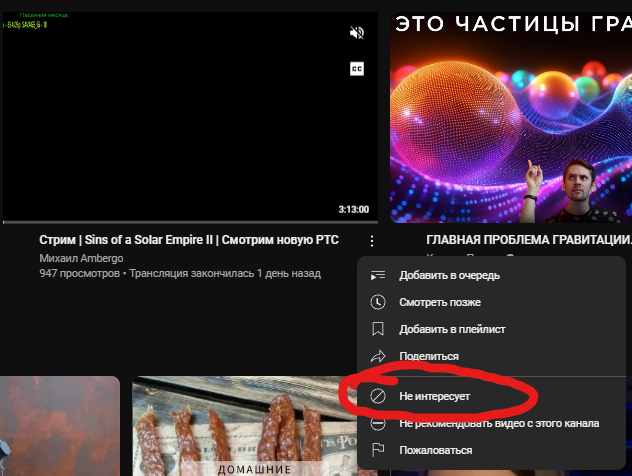Click "947 просмотров" metadata text
This screenshot has width=632, height=476.
click(x=79, y=274)
